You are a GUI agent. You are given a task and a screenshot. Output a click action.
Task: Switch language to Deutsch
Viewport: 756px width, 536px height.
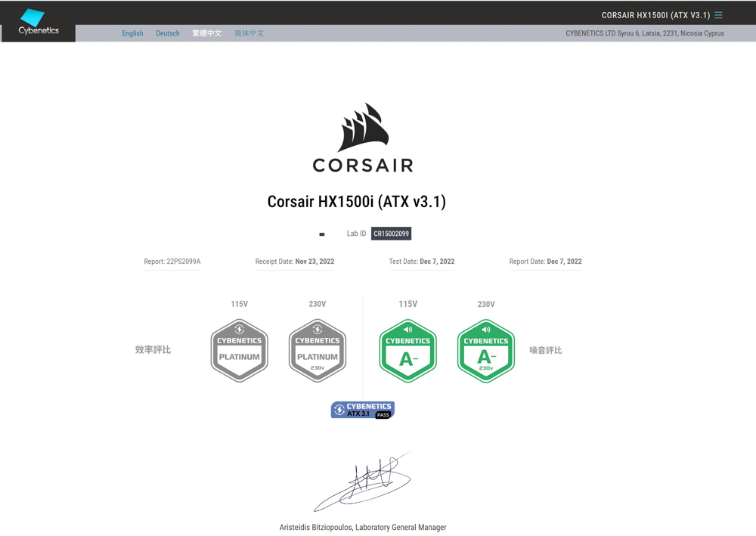click(x=168, y=33)
